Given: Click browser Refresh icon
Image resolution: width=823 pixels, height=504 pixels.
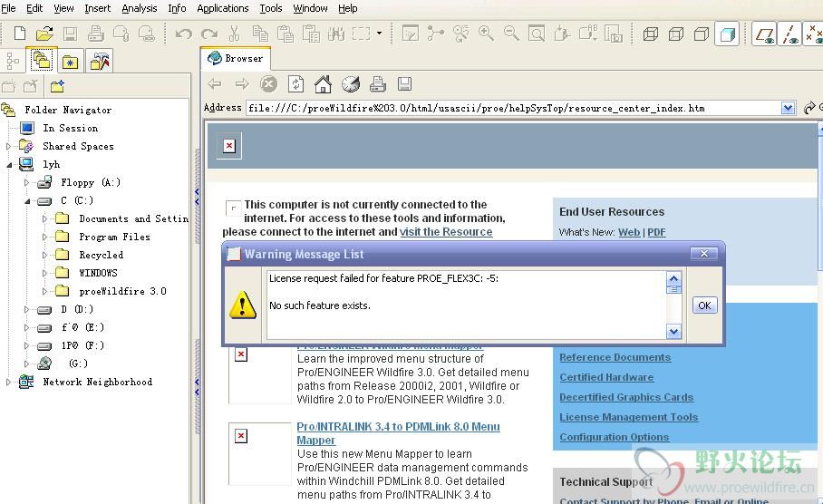Looking at the screenshot, I should 296,84.
